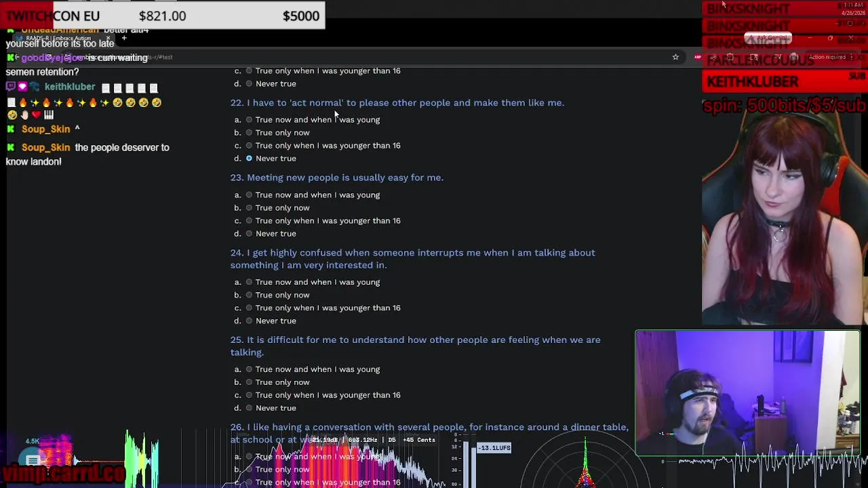Select 'Never true' for question 25
The height and width of the screenshot is (488, 868).
click(x=249, y=408)
